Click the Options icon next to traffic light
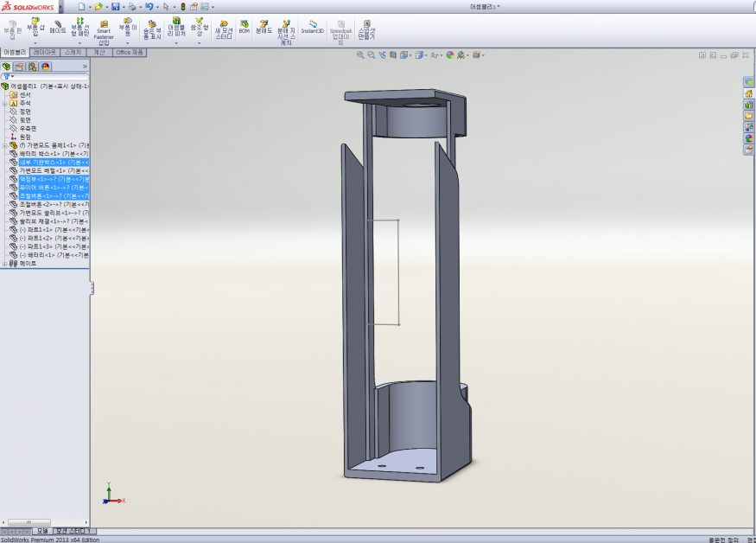This screenshot has height=543, width=756. [194, 7]
